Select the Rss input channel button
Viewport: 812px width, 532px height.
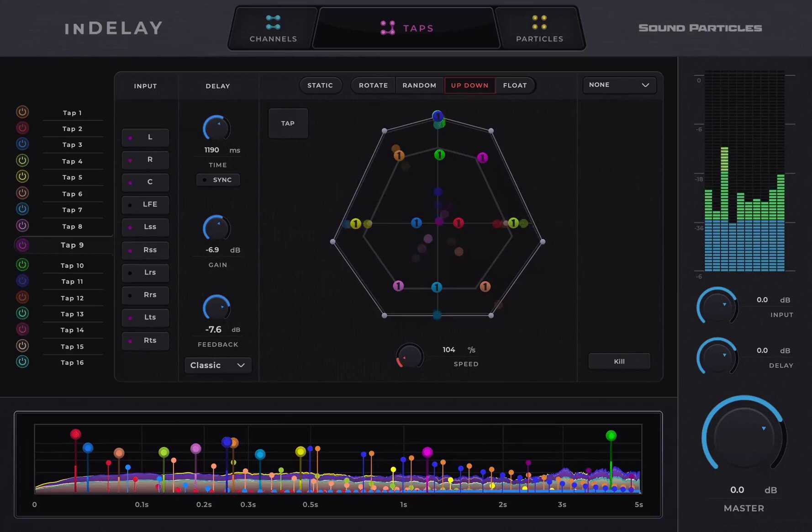pyautogui.click(x=145, y=250)
